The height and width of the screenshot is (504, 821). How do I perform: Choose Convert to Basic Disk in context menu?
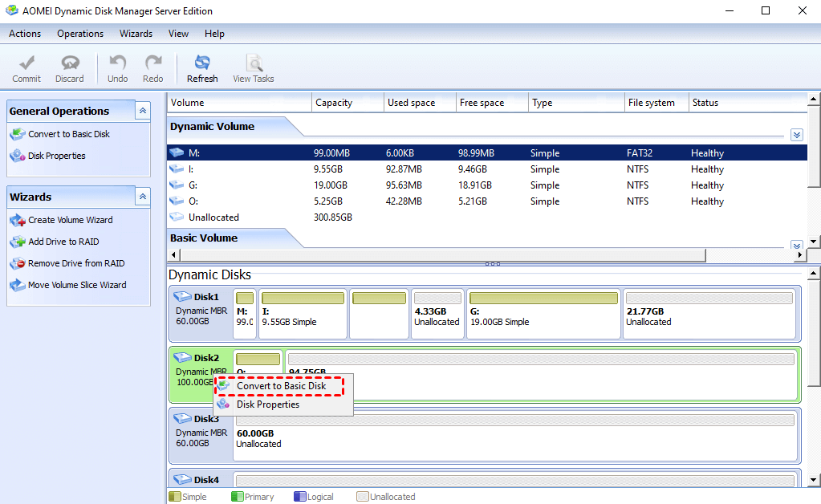coord(281,386)
